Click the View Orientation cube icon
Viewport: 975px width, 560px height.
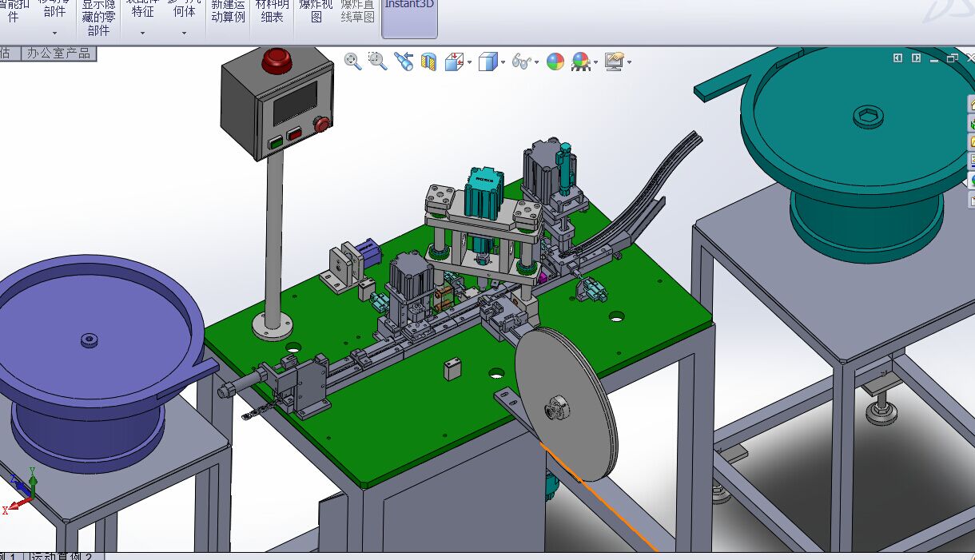point(453,62)
